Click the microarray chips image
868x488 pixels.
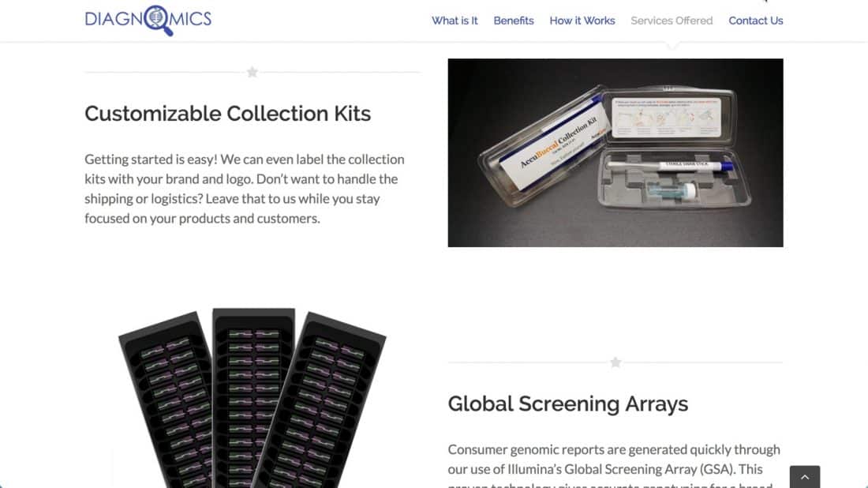point(252,398)
